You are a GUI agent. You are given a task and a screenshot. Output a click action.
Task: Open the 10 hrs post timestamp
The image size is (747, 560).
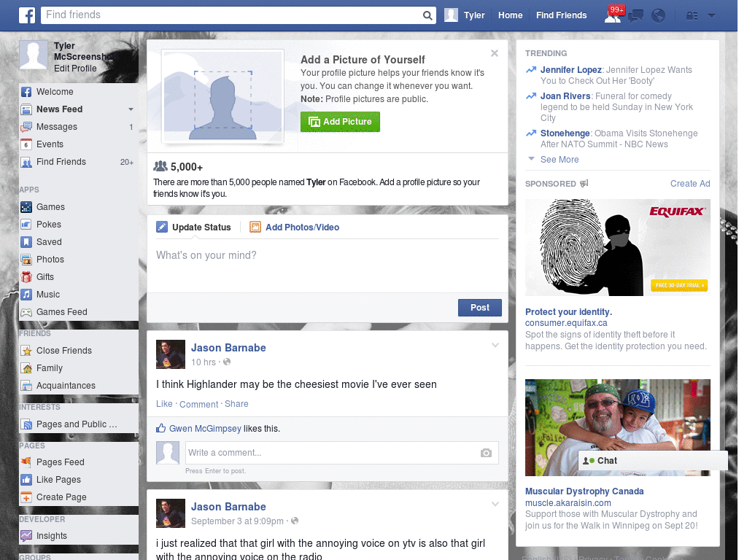click(x=204, y=363)
